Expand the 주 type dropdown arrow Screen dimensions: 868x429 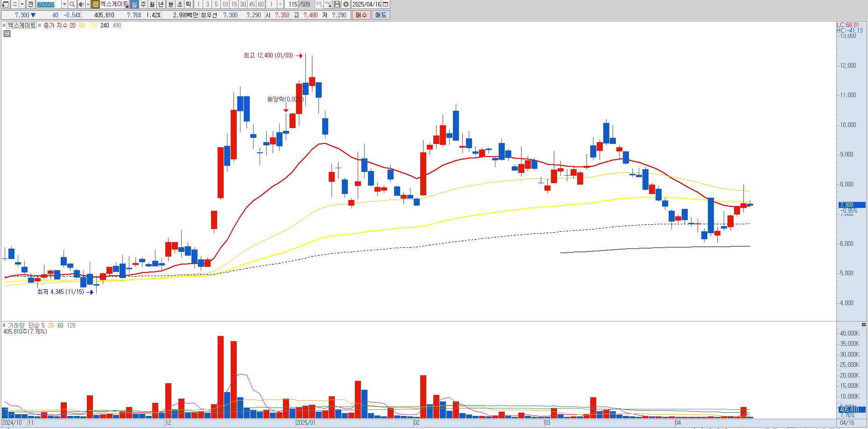(x=22, y=4)
